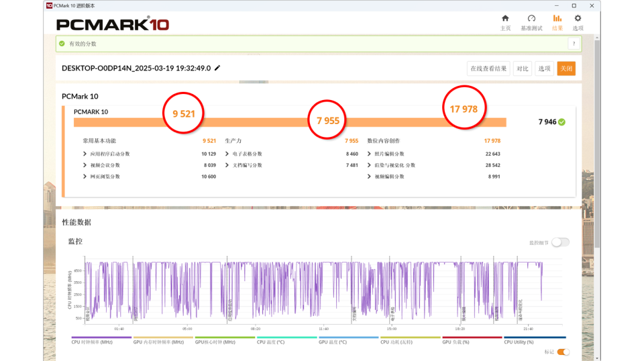The height and width of the screenshot is (361, 644).
Task: Click the 8 039 video conferencing score value
Action: pos(210,165)
